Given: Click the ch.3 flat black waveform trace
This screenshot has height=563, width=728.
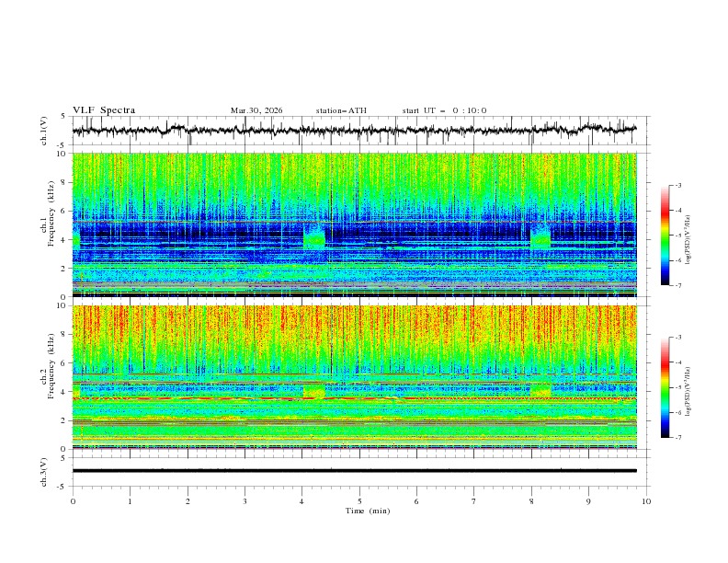Looking at the screenshot, I should pos(354,471).
